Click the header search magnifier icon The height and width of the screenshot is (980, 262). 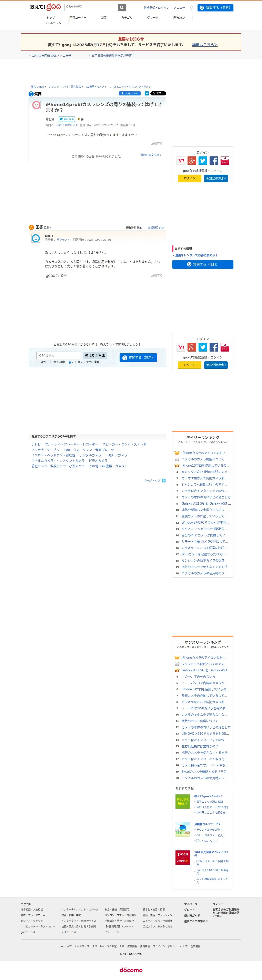coord(122,7)
